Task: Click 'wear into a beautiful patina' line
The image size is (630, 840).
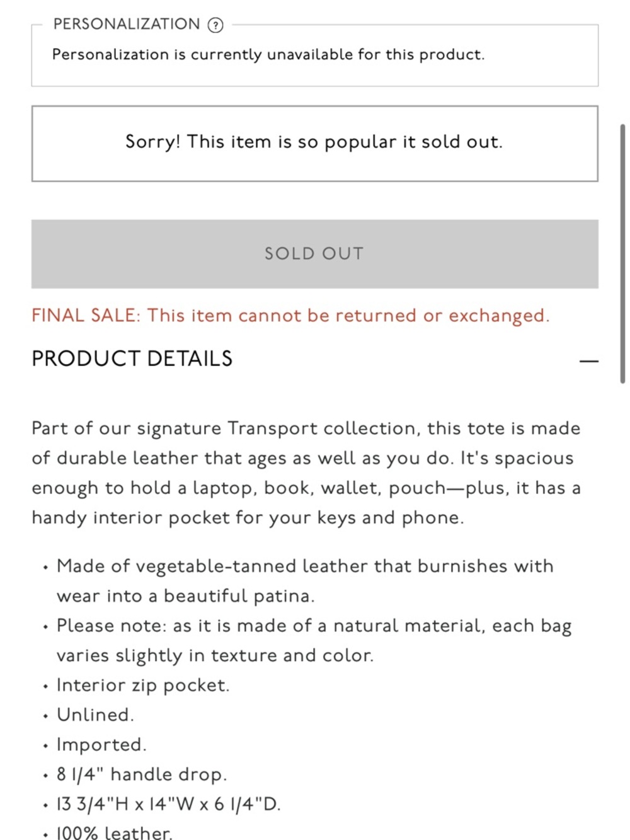Action: click(185, 596)
